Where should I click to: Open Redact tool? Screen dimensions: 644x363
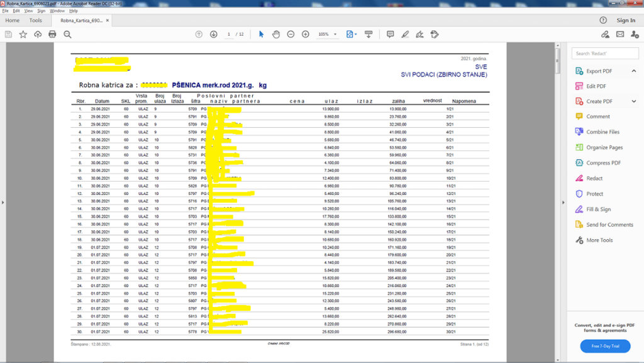point(594,178)
